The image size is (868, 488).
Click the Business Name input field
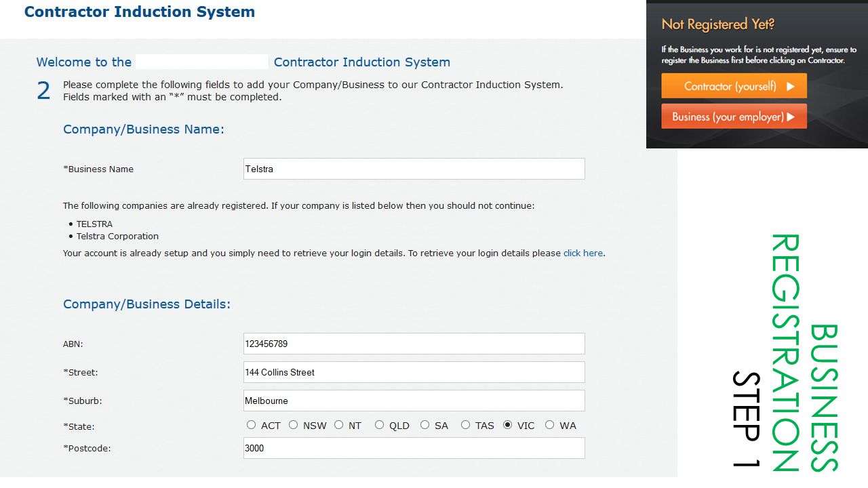point(414,169)
